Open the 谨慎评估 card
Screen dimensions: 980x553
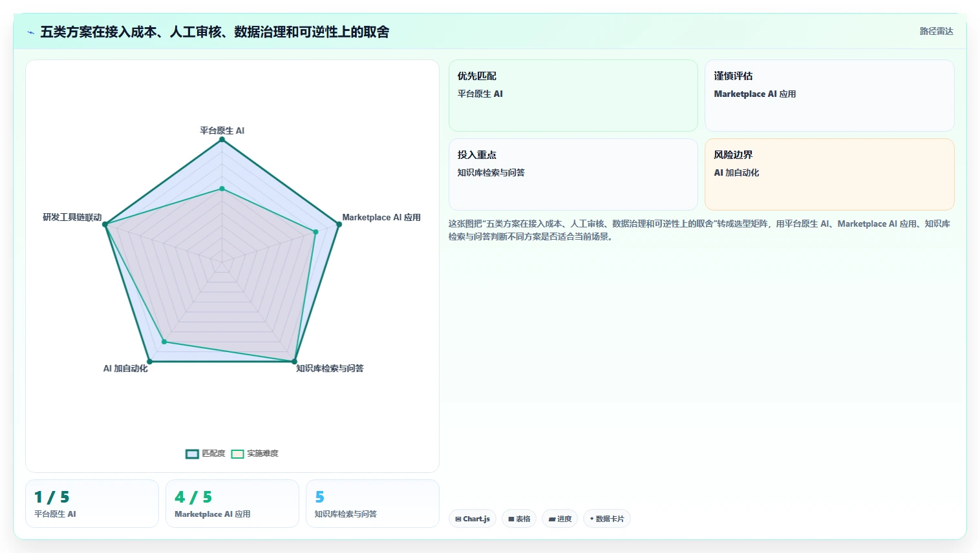tap(829, 96)
